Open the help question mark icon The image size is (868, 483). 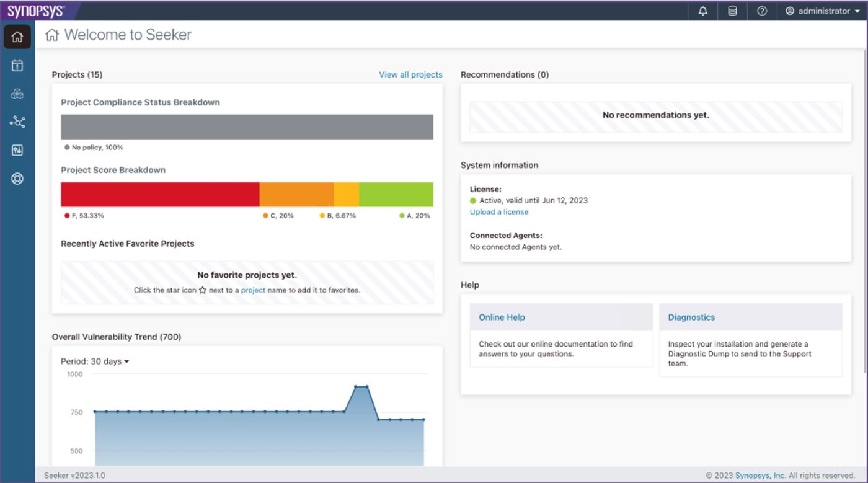click(x=762, y=11)
